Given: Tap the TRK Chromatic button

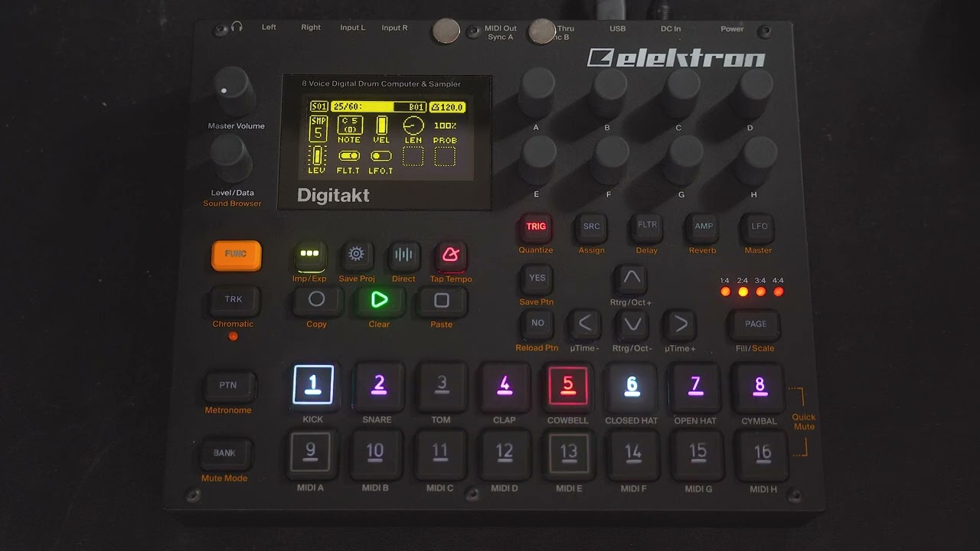Looking at the screenshot, I should pos(234,300).
